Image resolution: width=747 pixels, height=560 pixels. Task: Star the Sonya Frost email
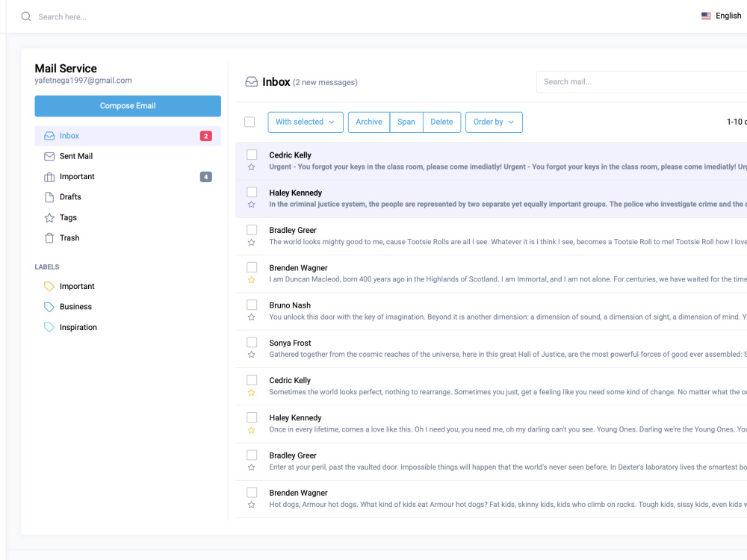click(x=252, y=354)
